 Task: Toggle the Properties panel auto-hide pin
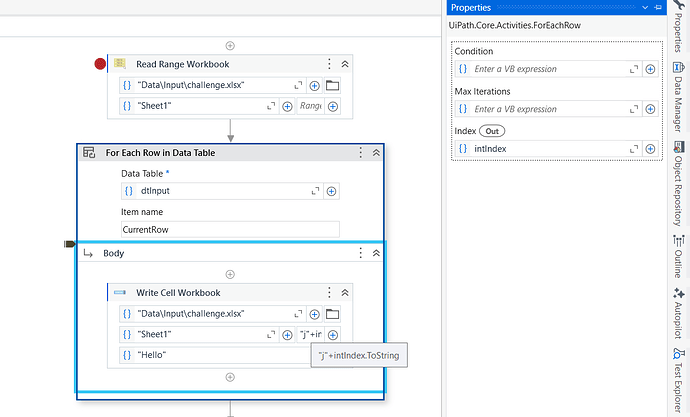(658, 7)
